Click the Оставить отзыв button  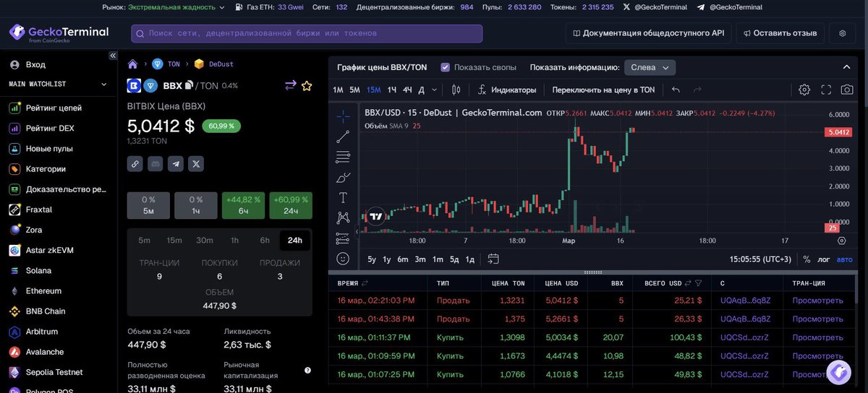(x=779, y=33)
